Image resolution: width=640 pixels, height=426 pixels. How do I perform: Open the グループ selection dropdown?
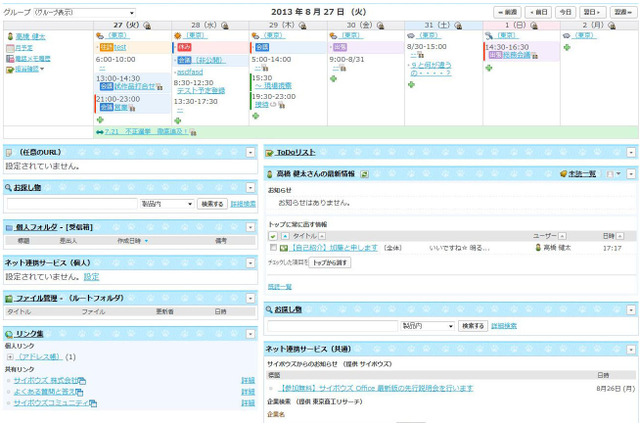click(x=84, y=13)
